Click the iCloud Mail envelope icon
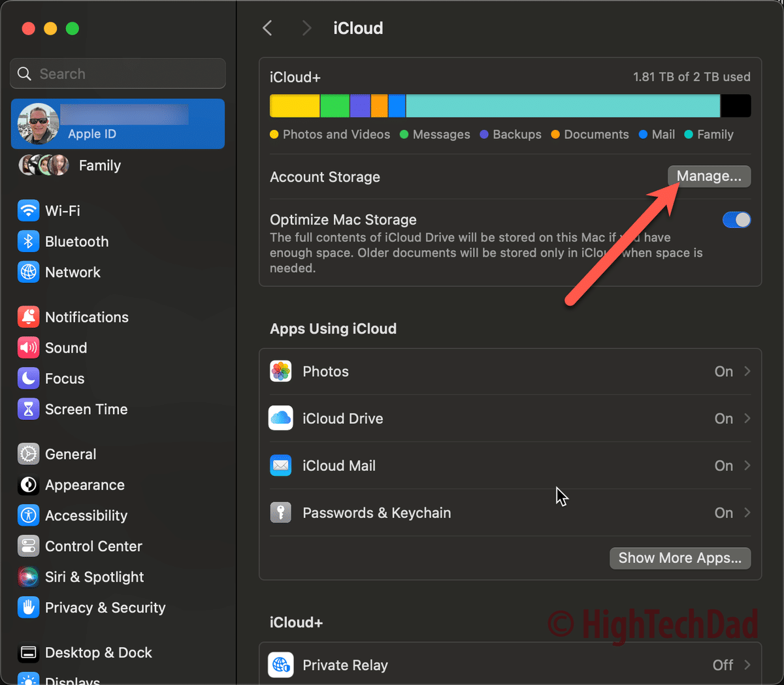784x685 pixels. [x=280, y=465]
